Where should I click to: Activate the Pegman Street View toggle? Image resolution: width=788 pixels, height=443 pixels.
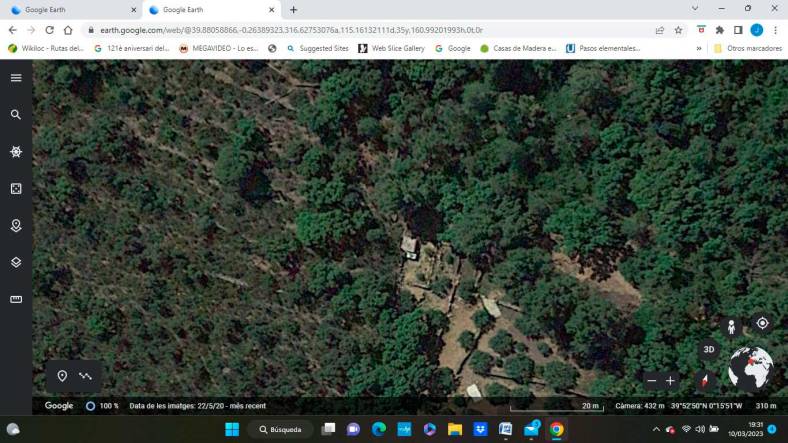pyautogui.click(x=731, y=326)
